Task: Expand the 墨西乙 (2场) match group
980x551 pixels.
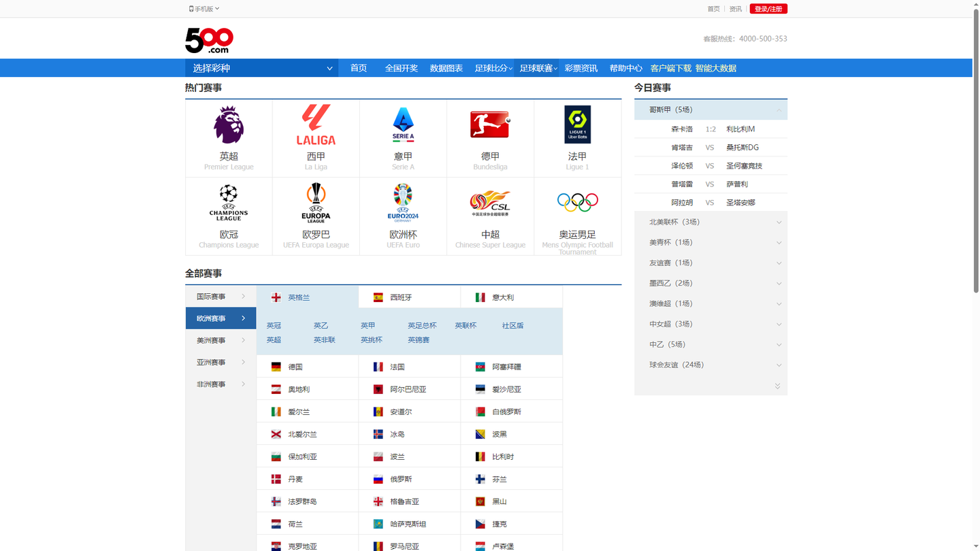Action: point(710,283)
